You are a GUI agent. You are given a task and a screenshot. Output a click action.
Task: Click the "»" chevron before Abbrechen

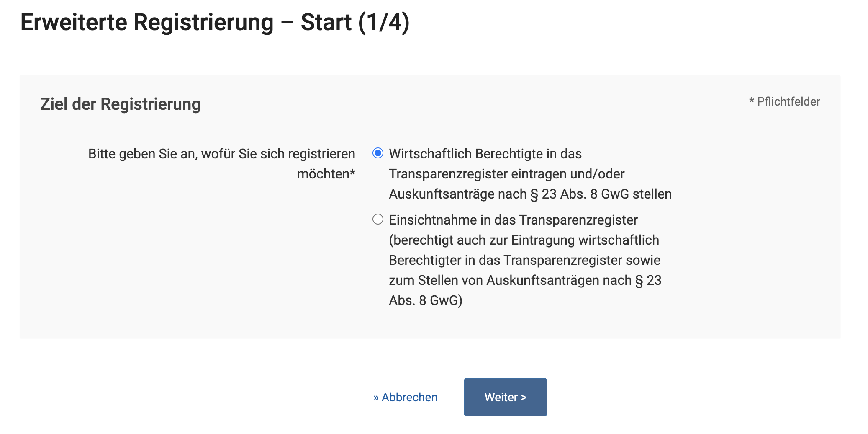pyautogui.click(x=376, y=398)
